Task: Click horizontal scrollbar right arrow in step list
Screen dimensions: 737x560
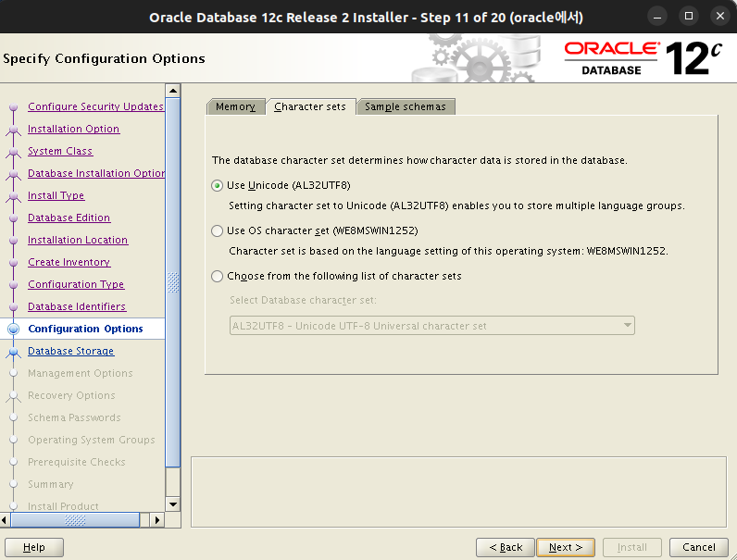Action: 157,520
